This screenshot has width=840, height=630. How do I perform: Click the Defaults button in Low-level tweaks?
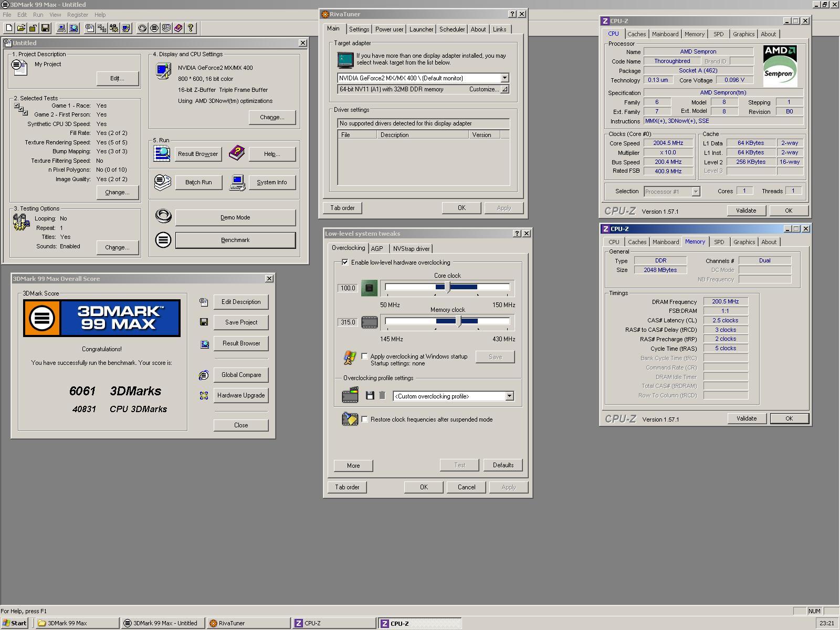(503, 465)
